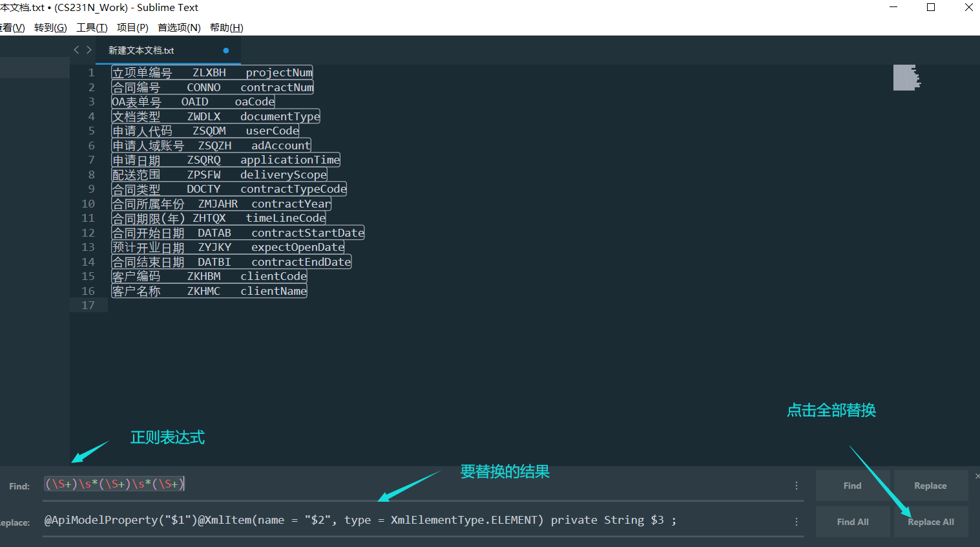Click the text clientName on line 16
This screenshot has width=980, height=547.
pos(273,291)
